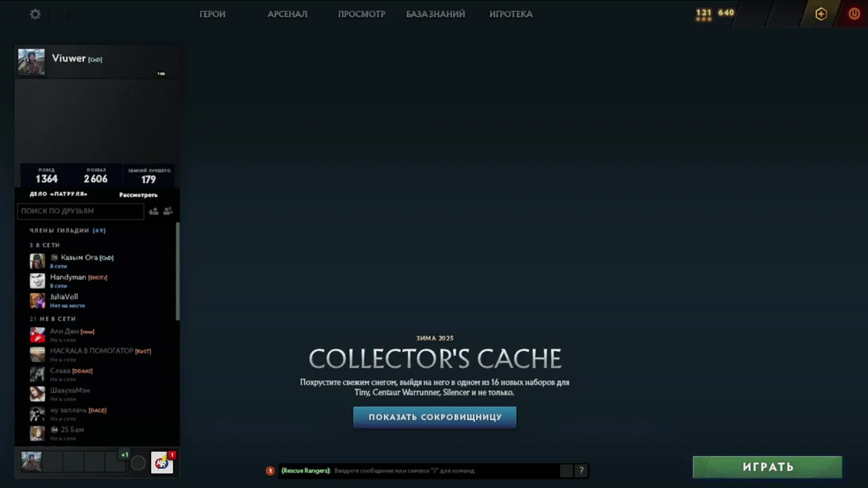Click the ДЕЛО «ПАТРУЛЯ» label
868x488 pixels.
point(58,195)
